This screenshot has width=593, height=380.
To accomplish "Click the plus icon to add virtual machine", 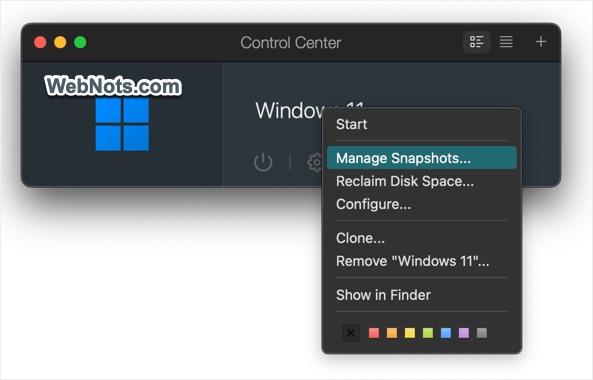I will point(541,42).
